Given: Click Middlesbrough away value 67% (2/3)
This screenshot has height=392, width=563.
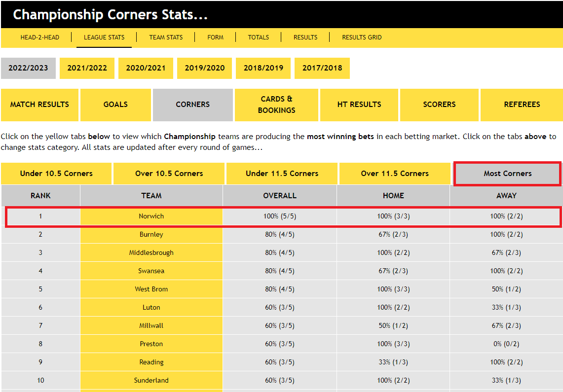Looking at the screenshot, I should [x=506, y=253].
